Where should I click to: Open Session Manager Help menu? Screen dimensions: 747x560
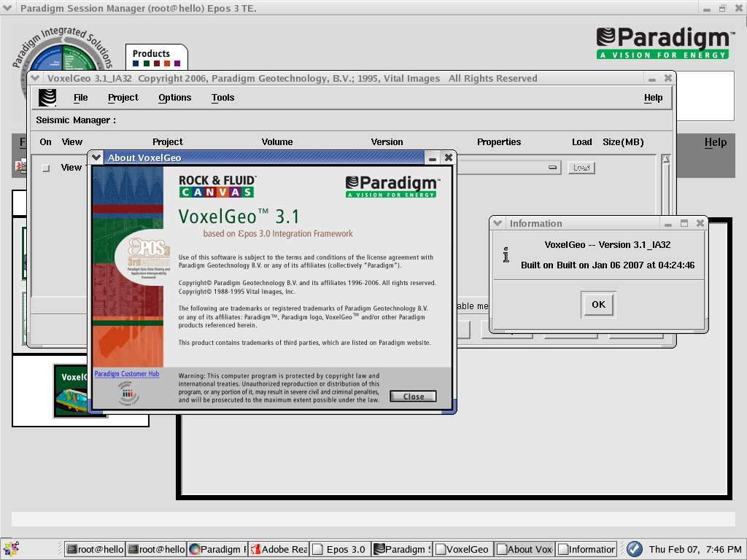click(716, 142)
